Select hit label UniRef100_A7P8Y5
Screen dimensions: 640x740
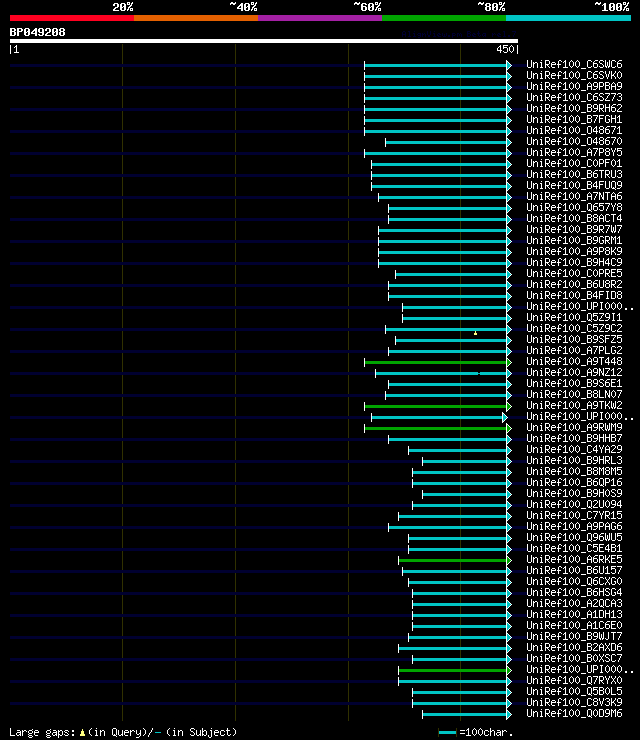[x=574, y=152]
